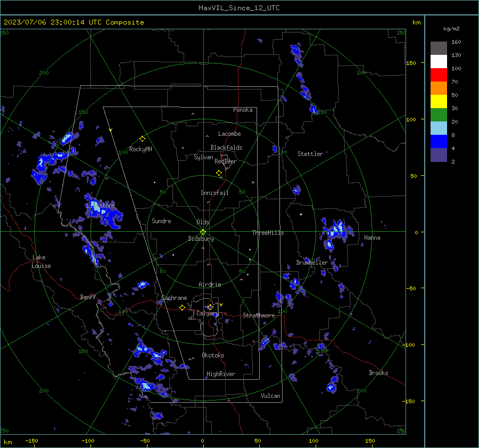This screenshot has height=448, width=479.
Task: Click the MaxVIL_Since_12_UTC title
Action: (239, 8)
